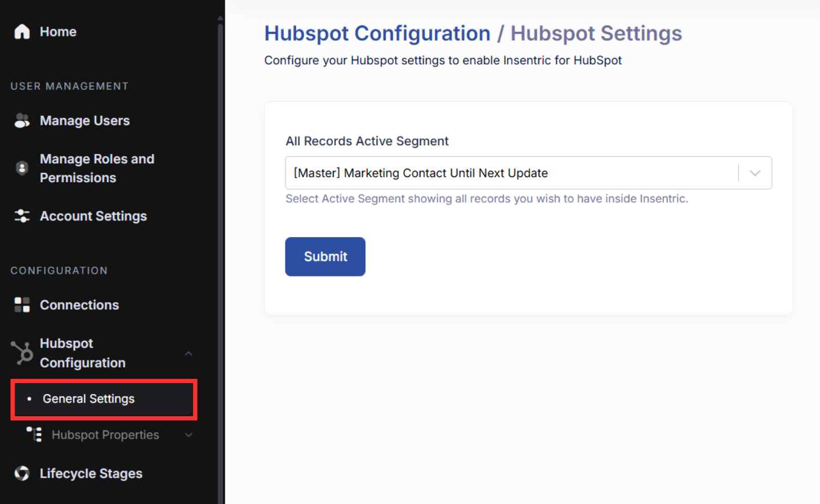Select Lifecycle Stages in the sidebar
This screenshot has height=504, width=820.
click(91, 473)
